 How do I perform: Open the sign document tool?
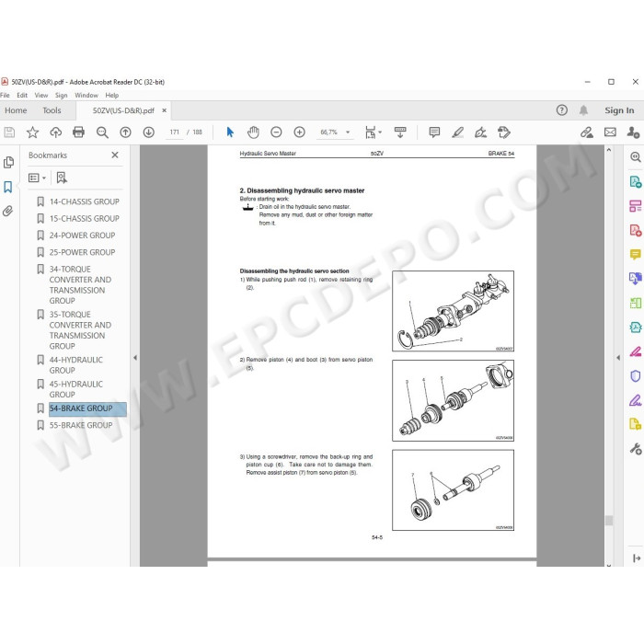click(480, 132)
